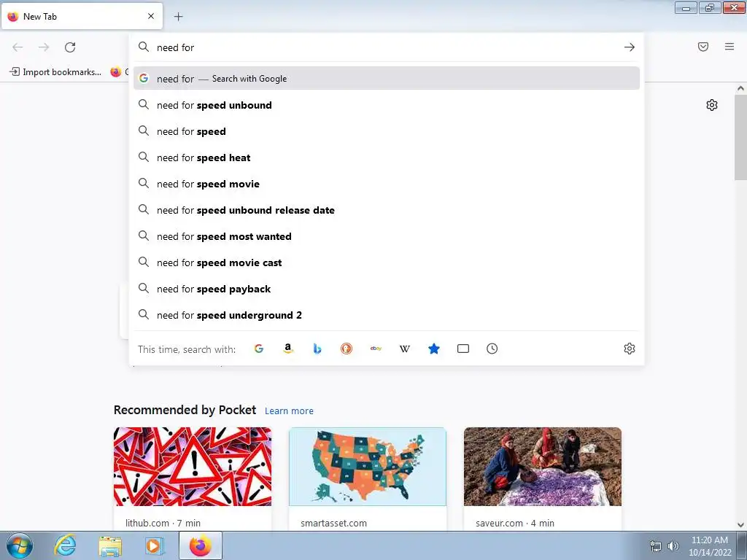This screenshot has height=560, width=747.
Task: Click the Go arrow in address bar
Action: 630,47
